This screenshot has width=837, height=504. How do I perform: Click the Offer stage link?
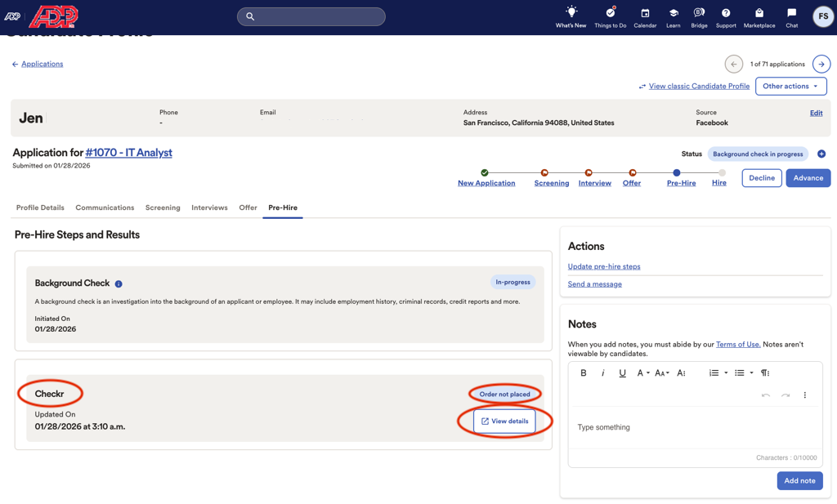pyautogui.click(x=632, y=183)
